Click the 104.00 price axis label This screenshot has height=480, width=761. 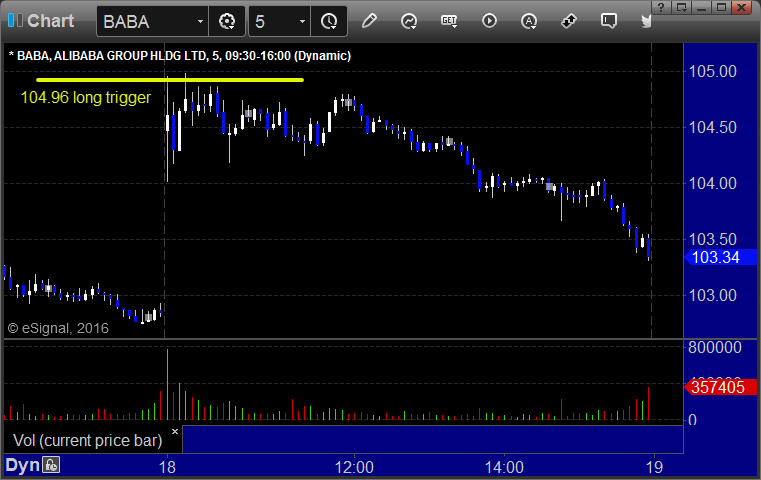click(x=713, y=183)
